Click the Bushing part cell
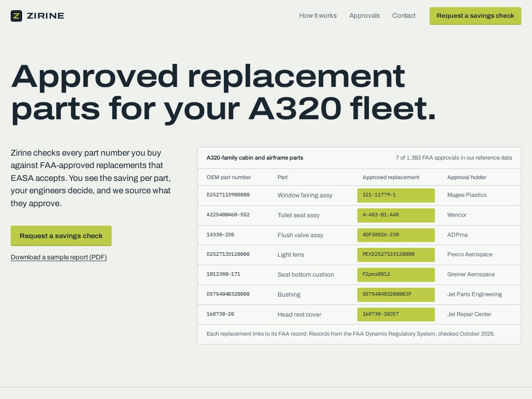532x399 pixels. (x=289, y=295)
